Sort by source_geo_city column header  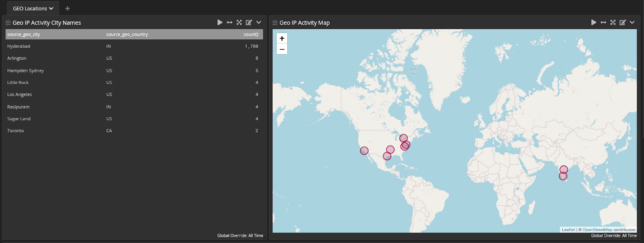(24, 34)
